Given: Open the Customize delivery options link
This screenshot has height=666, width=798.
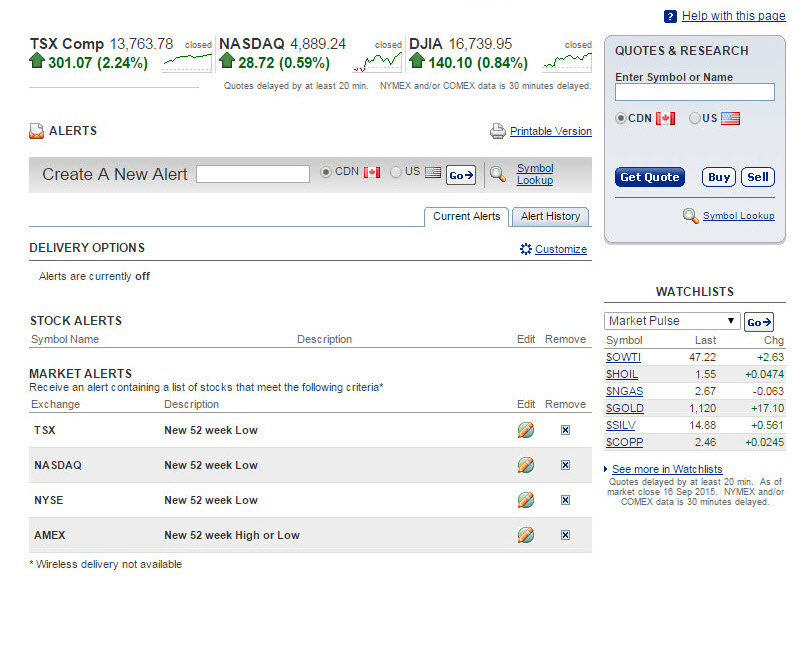Looking at the screenshot, I should click(561, 249).
